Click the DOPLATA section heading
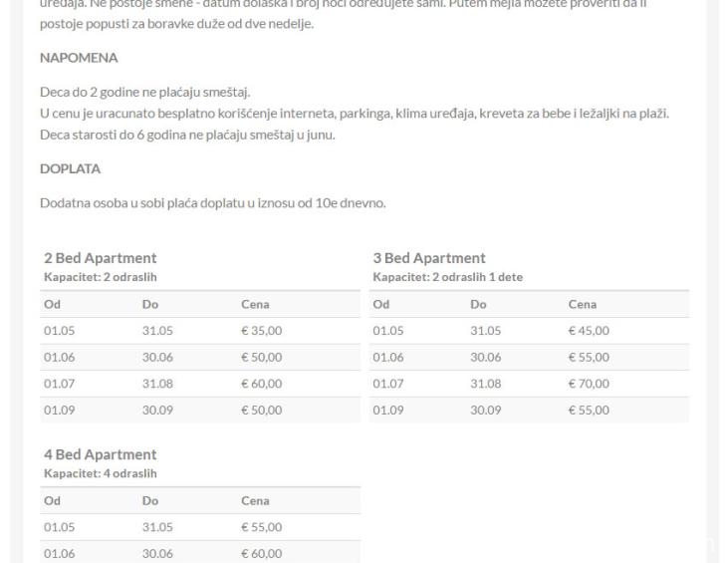 (70, 169)
